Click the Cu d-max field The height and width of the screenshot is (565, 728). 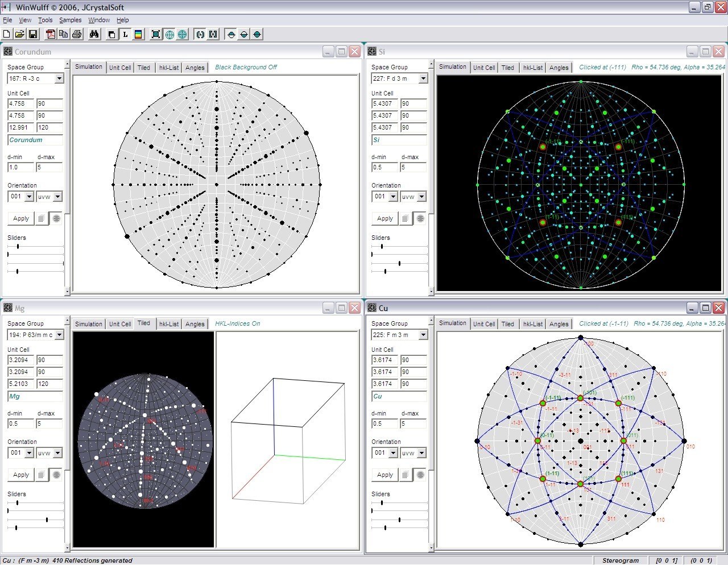click(413, 423)
